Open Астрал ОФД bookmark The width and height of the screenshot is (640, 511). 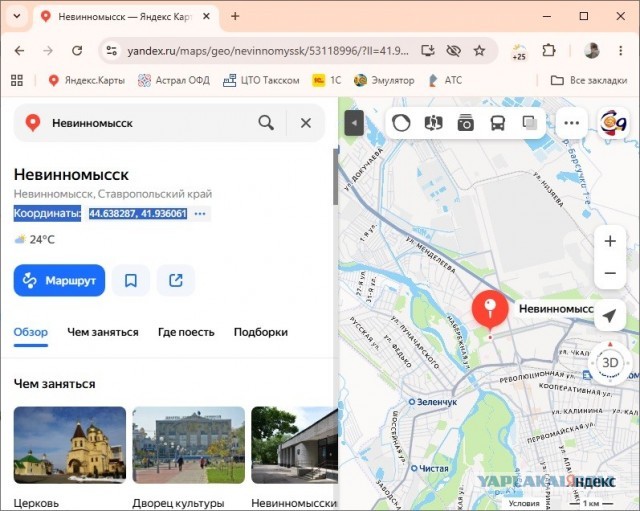[174, 80]
